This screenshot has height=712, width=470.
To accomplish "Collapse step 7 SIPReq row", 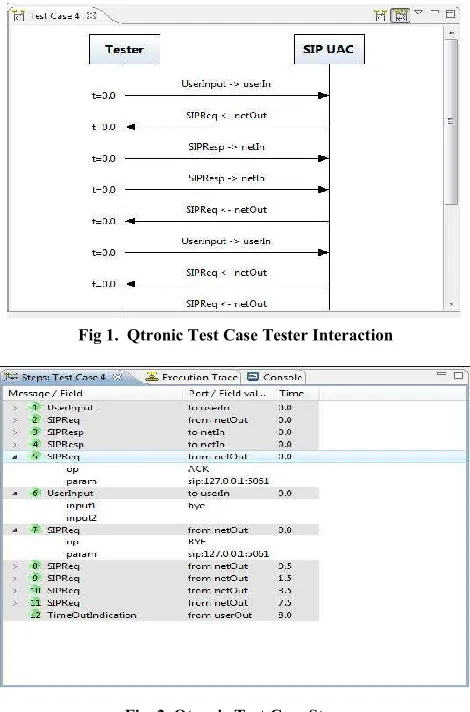I will (x=15, y=530).
